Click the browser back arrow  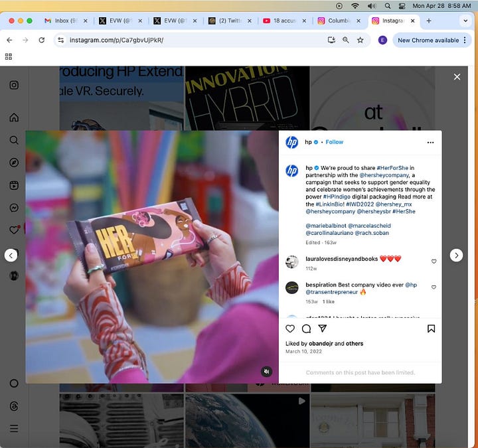pyautogui.click(x=9, y=40)
